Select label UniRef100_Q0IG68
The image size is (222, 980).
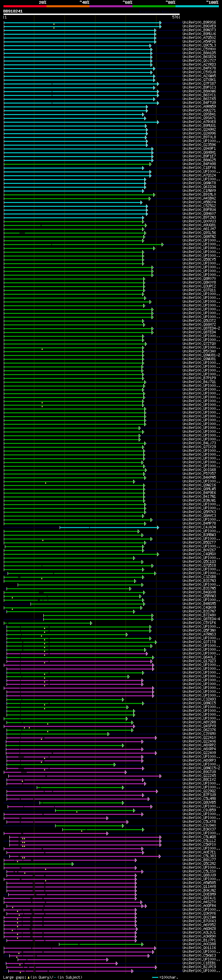coord(199,470)
